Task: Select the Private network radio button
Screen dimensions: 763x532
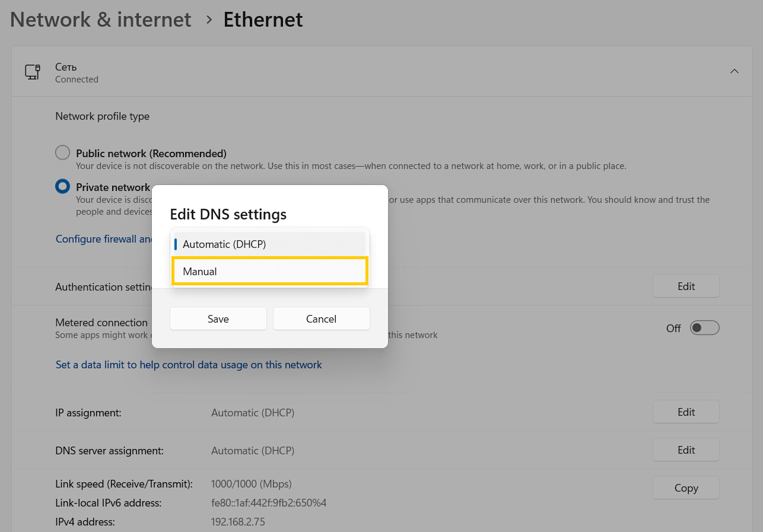Action: [x=62, y=187]
